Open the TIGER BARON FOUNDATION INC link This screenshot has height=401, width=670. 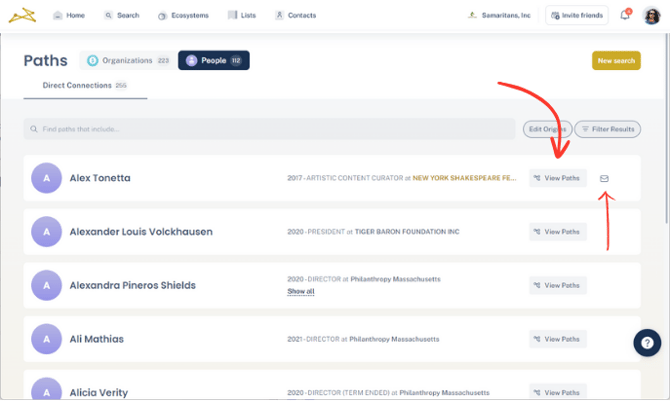(x=407, y=232)
